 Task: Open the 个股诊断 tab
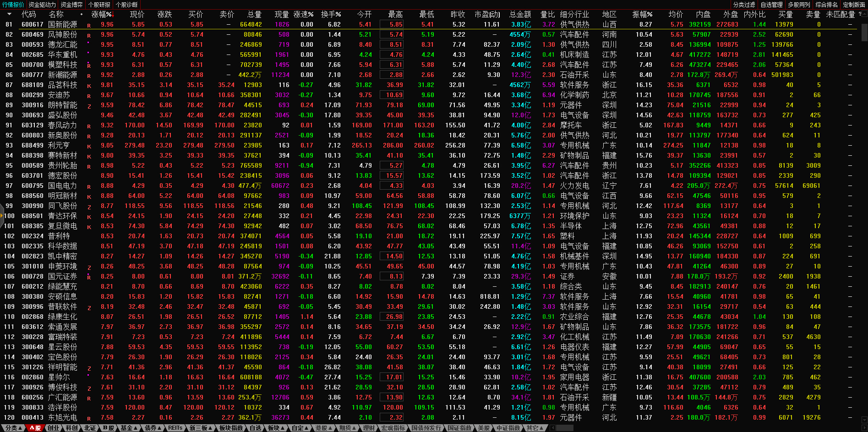[x=127, y=5]
